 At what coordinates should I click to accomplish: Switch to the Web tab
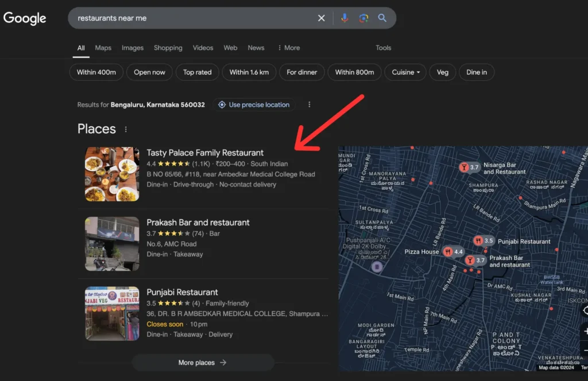pos(230,48)
